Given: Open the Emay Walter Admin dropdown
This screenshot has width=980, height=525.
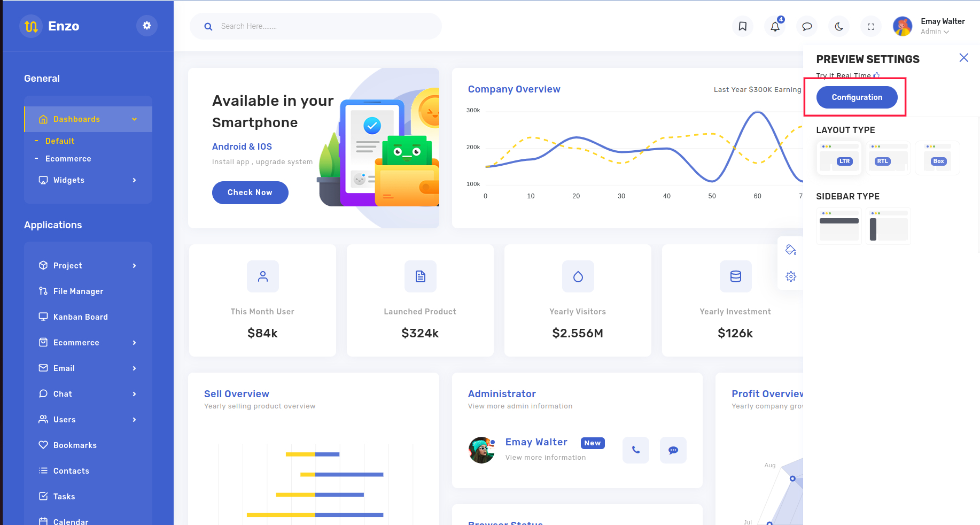Looking at the screenshot, I should 942,26.
